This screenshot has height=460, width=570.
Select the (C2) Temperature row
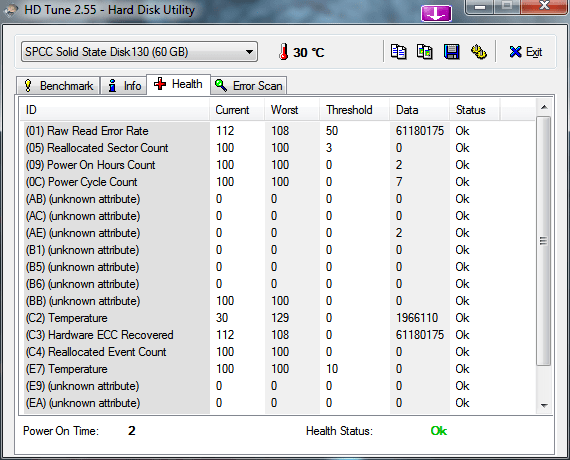pos(279,318)
